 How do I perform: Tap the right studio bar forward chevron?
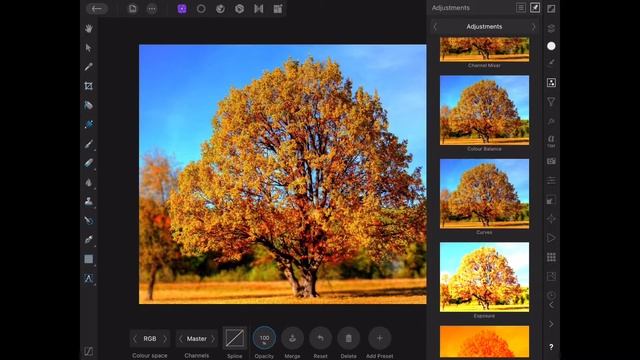point(551,324)
